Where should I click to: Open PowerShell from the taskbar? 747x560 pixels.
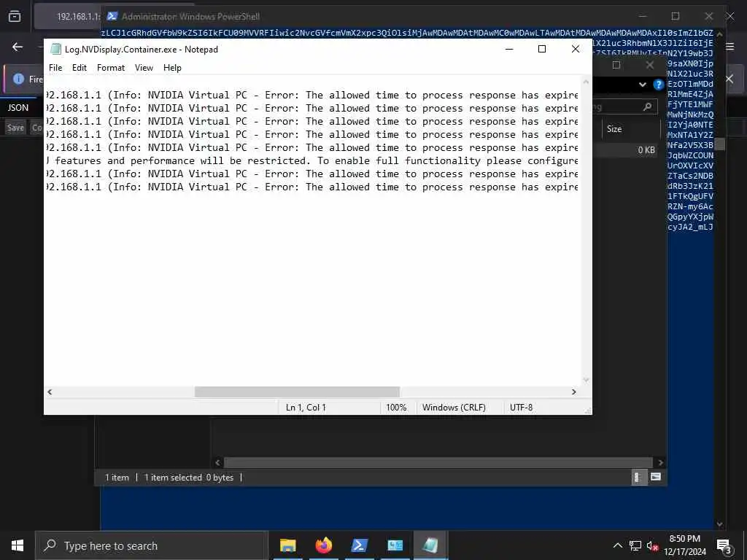click(359, 545)
